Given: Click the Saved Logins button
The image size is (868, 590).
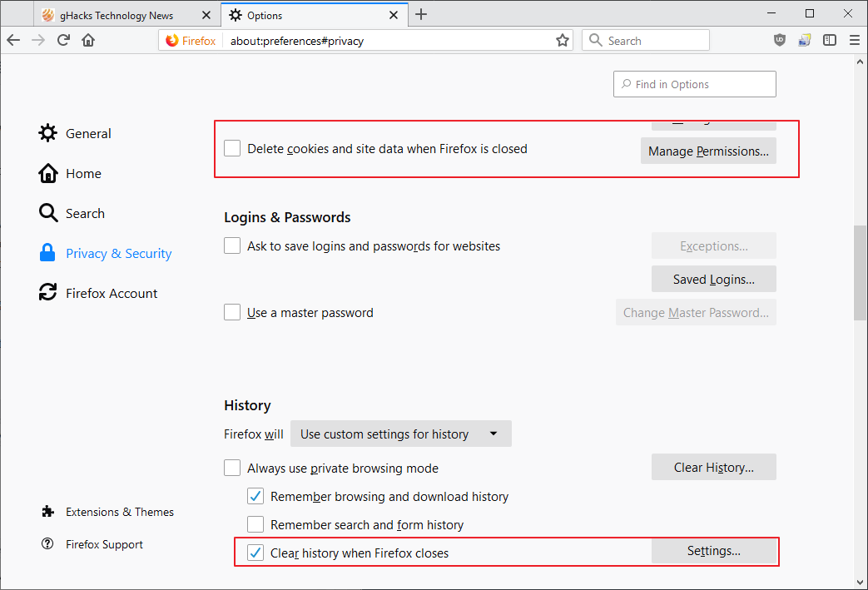Looking at the screenshot, I should 713,279.
